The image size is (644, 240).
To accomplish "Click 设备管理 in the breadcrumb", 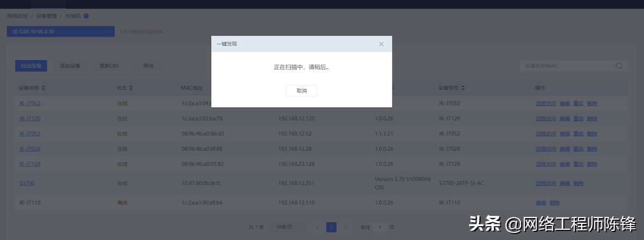I will [x=47, y=16].
